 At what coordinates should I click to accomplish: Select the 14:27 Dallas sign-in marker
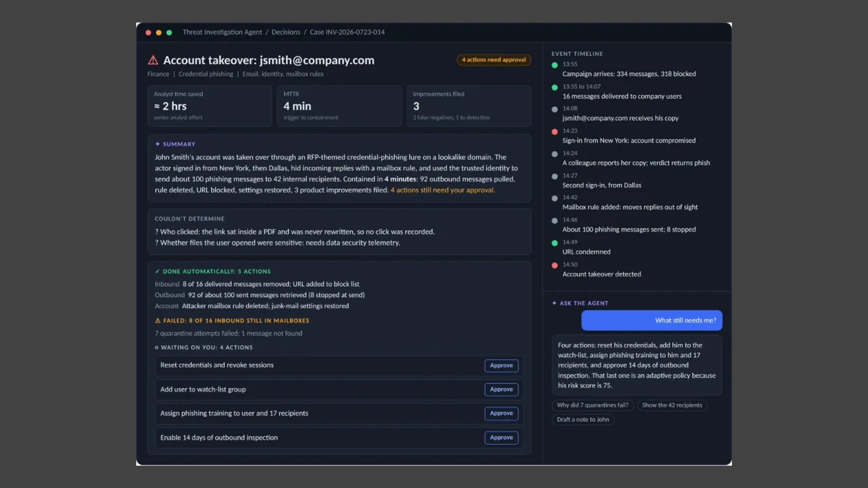[x=555, y=177]
